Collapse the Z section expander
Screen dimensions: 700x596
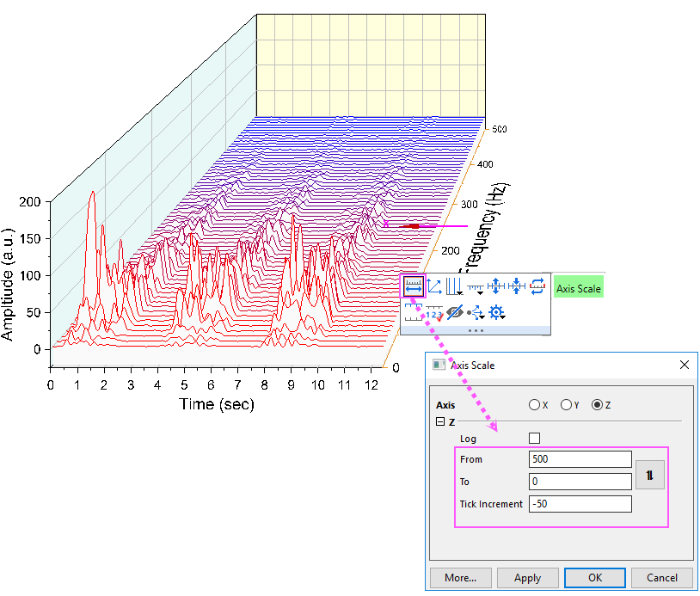[x=440, y=421]
